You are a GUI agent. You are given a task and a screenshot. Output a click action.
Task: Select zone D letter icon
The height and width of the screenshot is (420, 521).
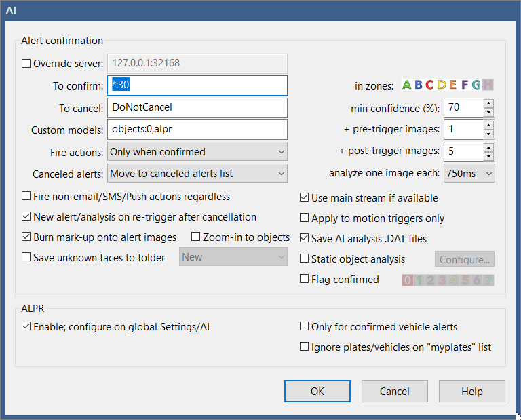pyautogui.click(x=442, y=85)
